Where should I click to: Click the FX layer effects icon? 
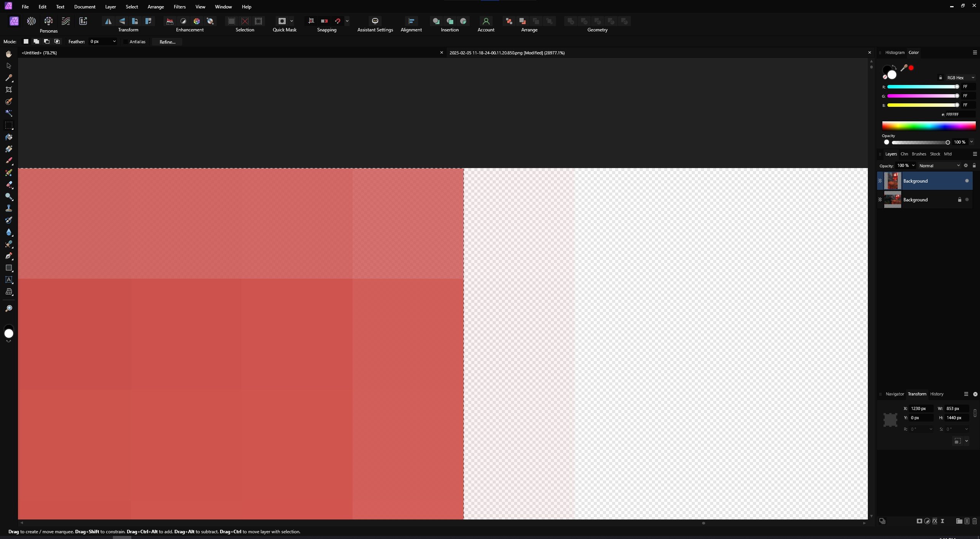click(x=934, y=521)
